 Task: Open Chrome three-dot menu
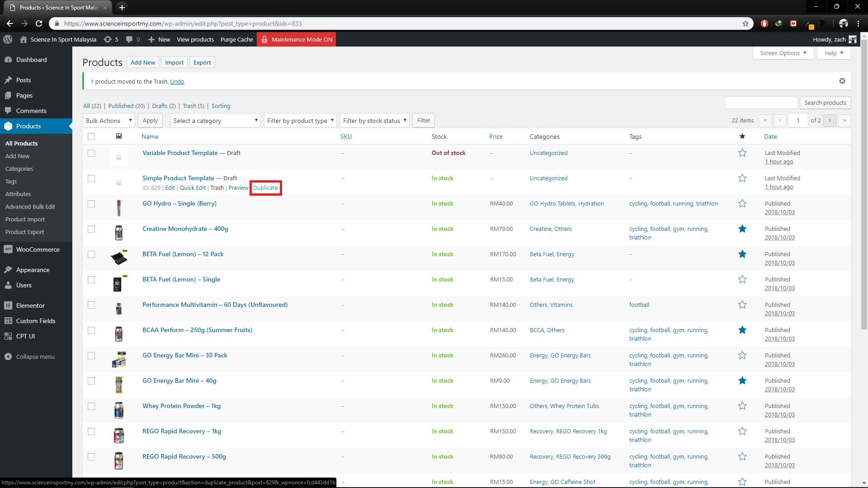pos(859,23)
